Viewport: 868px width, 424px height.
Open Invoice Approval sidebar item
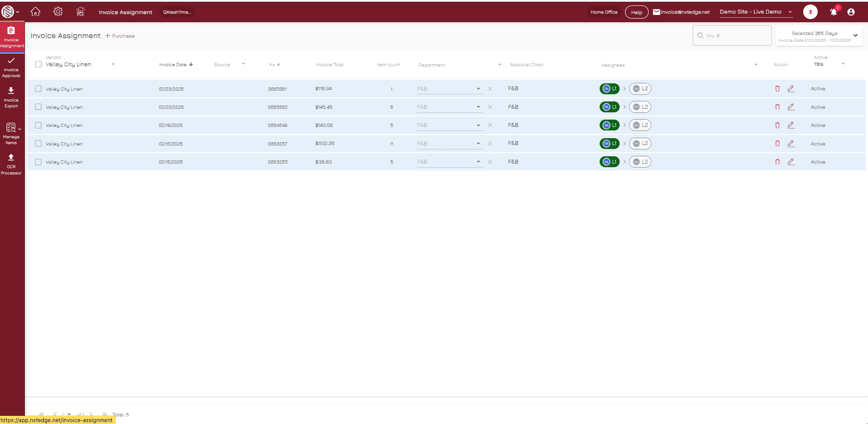11,67
